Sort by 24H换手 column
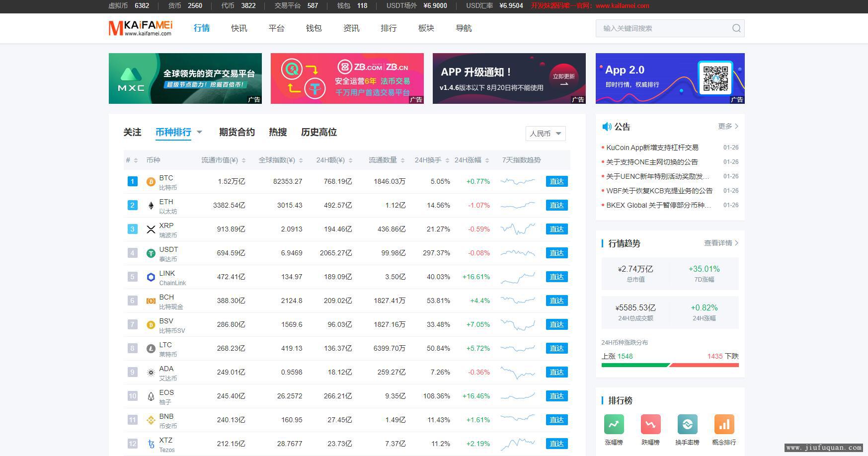The width and height of the screenshot is (868, 456). point(432,160)
